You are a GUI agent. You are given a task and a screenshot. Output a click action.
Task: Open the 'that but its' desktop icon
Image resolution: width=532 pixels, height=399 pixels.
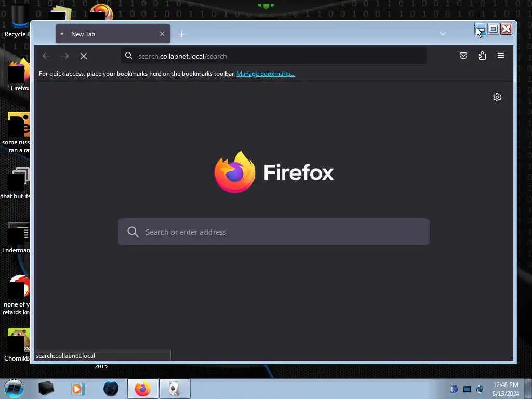click(x=16, y=183)
